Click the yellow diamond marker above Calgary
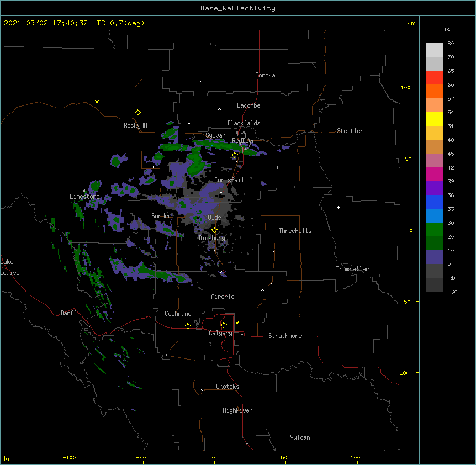This screenshot has height=465, width=476. (224, 325)
